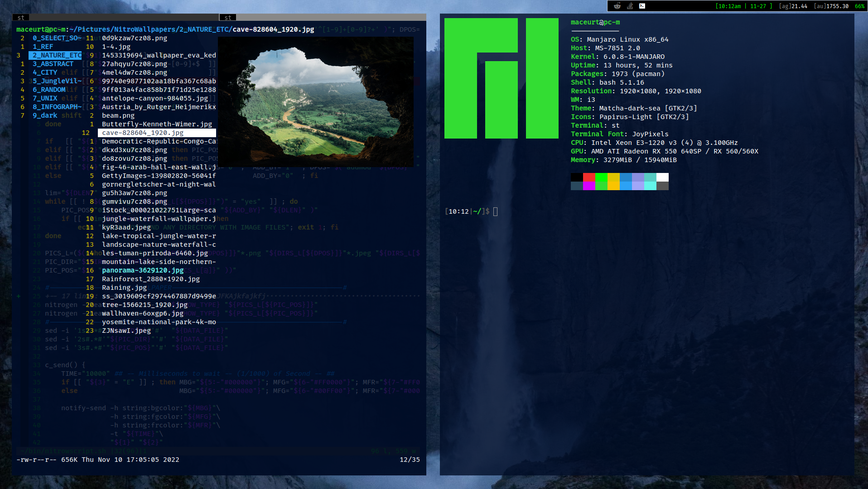Select the 6_RANDOM directory
The image size is (868, 489).
pyautogui.click(x=49, y=90)
